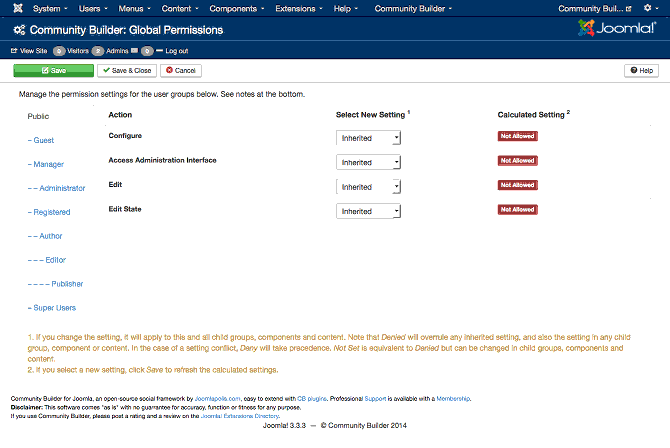Viewport: 670px width, 448px height.
Task: Click the Joomla! 3.3.3 version text
Action: 284,425
